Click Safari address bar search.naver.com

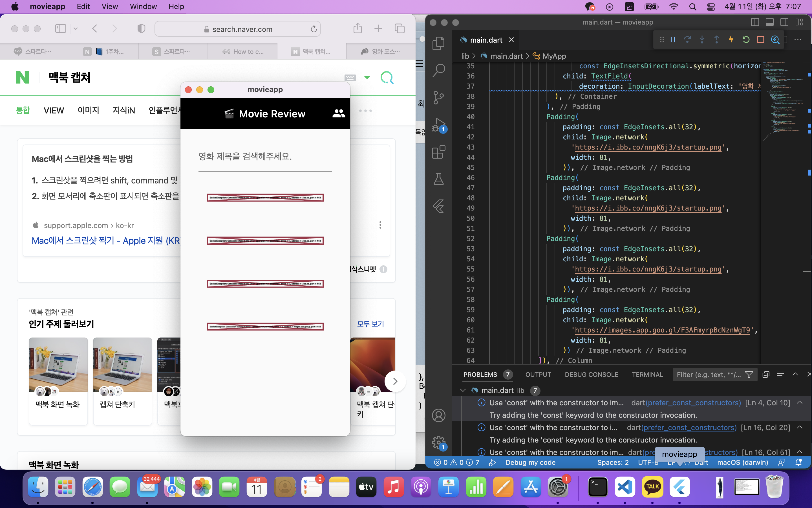(x=238, y=29)
